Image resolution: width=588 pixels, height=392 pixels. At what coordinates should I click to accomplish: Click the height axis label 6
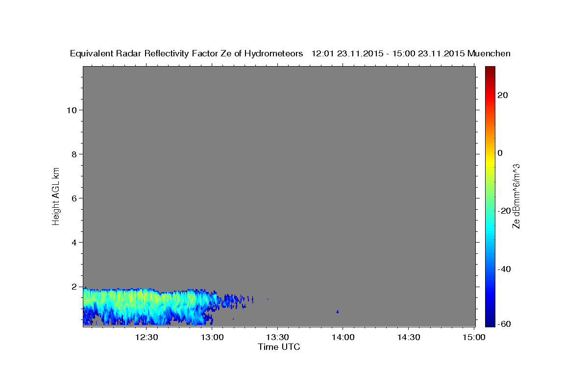point(74,198)
